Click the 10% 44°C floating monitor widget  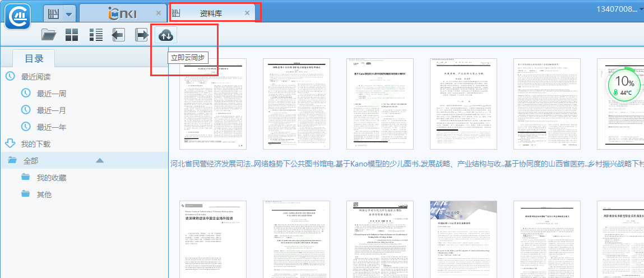[625, 85]
